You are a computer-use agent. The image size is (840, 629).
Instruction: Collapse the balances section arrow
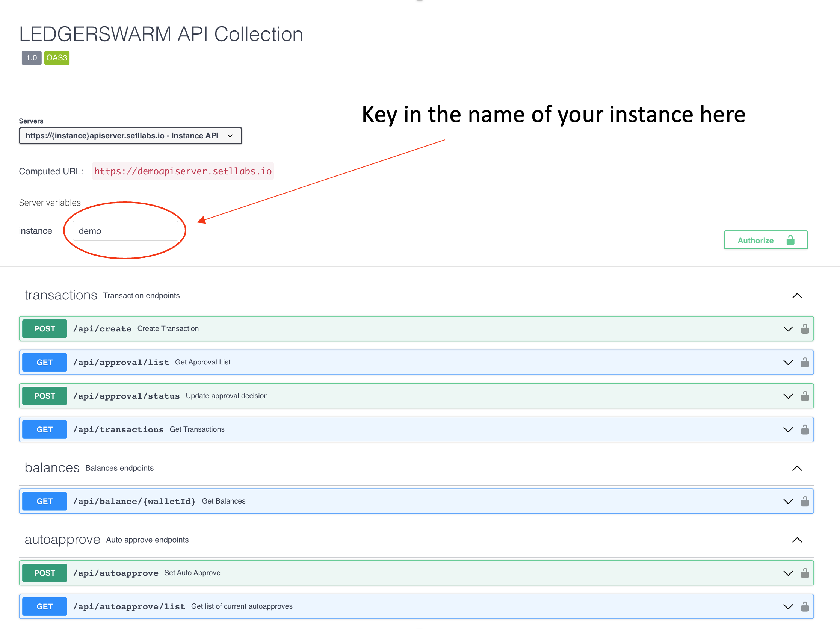click(x=797, y=468)
